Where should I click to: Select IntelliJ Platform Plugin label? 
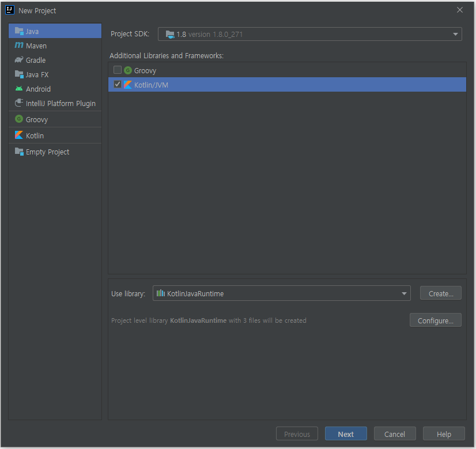[61, 104]
